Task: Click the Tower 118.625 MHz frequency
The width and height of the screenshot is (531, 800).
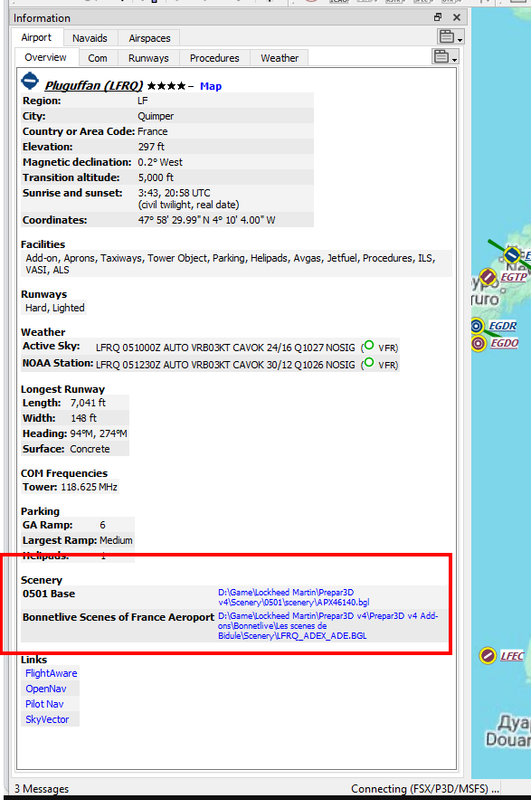Action: click(x=89, y=487)
